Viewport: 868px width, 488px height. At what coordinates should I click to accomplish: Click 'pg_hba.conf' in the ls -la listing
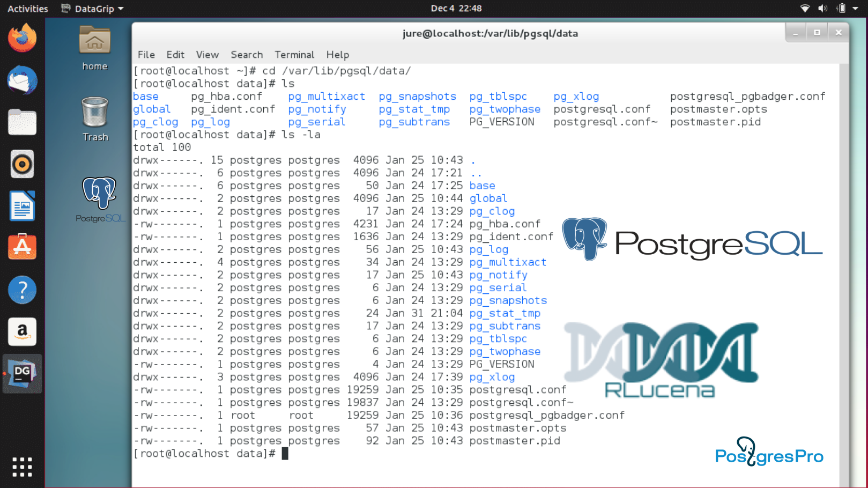[x=505, y=224]
